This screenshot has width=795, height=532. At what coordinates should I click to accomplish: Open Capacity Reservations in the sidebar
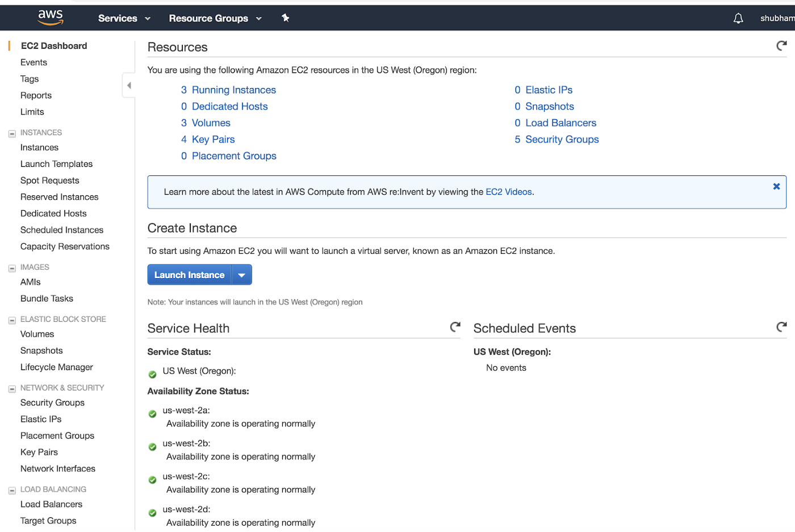click(x=65, y=246)
